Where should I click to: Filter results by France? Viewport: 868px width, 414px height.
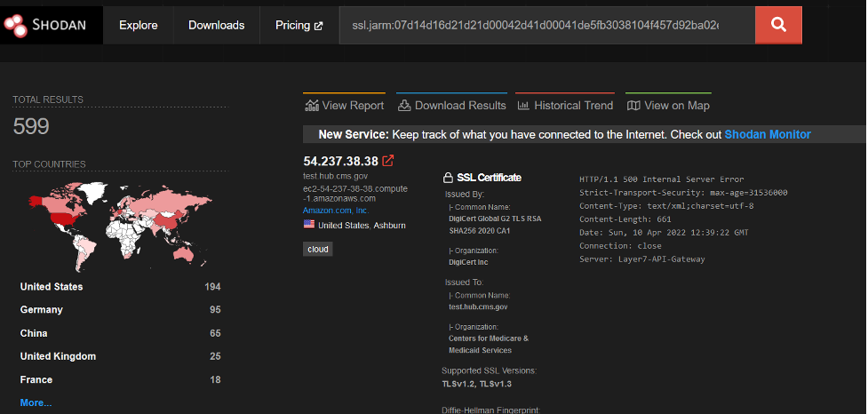(36, 379)
